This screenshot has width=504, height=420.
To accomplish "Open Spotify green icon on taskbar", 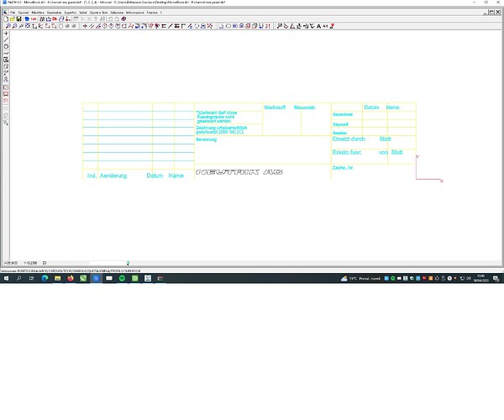I will 122,278.
